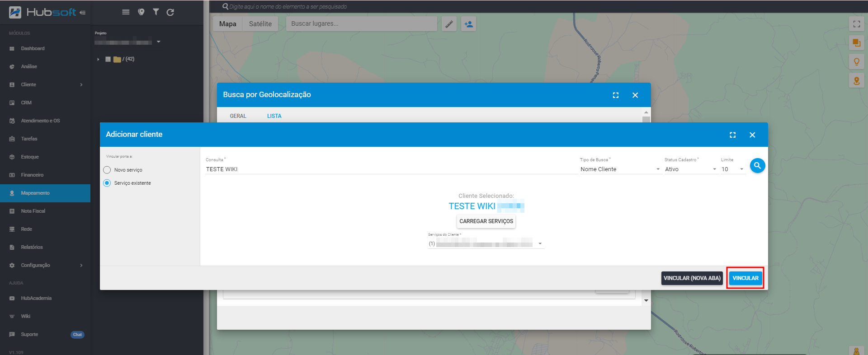Click the add person icon on map
The image size is (868, 355).
[468, 24]
